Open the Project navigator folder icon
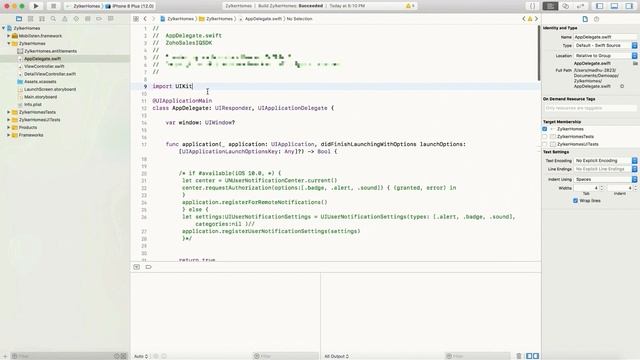The image size is (640, 360). pyautogui.click(x=19, y=19)
